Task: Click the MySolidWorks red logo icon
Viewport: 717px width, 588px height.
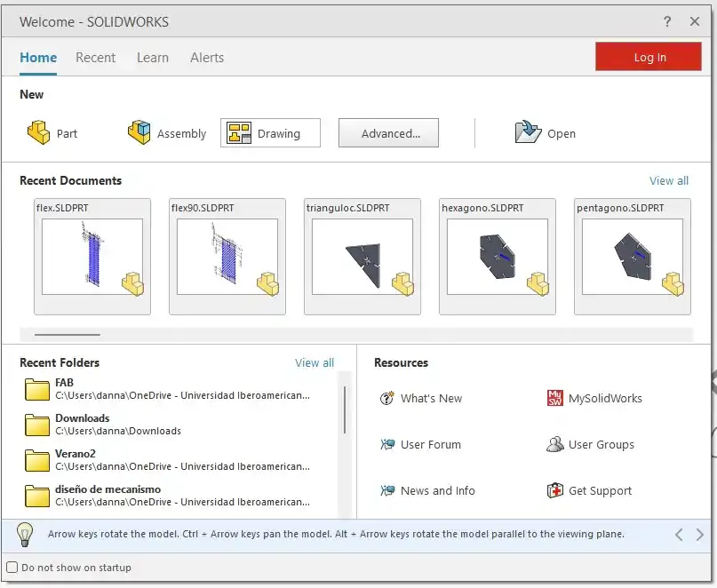Action: (554, 398)
